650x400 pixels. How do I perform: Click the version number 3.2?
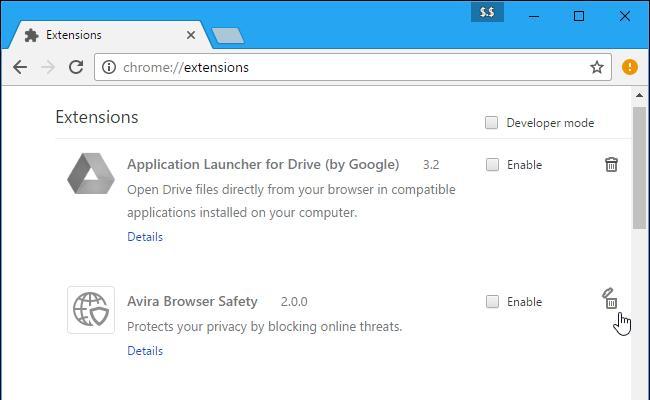431,165
